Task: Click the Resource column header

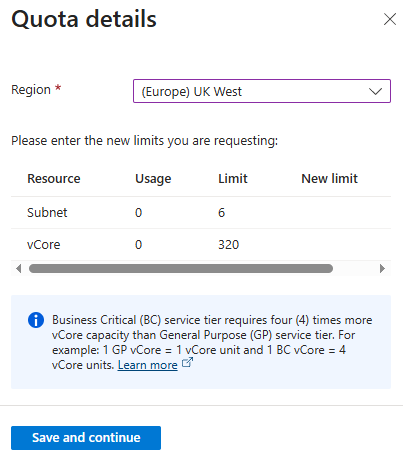Action: coord(54,179)
